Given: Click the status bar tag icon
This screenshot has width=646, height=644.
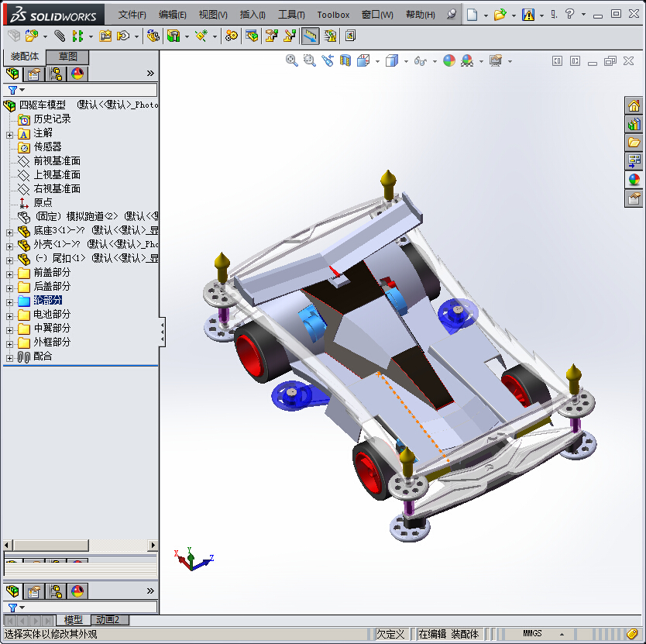Looking at the screenshot, I should tap(631, 633).
